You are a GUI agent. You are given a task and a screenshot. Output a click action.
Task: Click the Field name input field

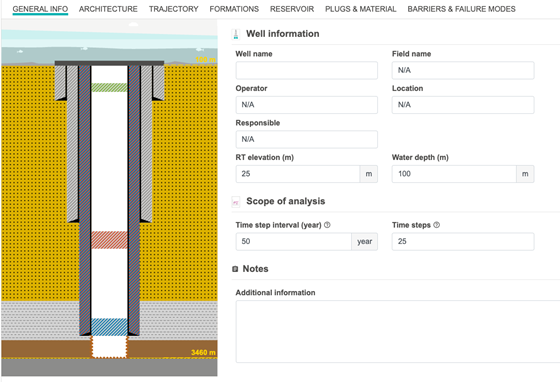point(463,70)
